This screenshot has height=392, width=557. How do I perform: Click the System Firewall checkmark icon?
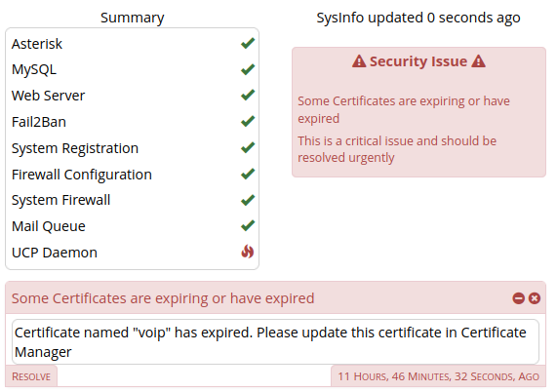pos(248,200)
